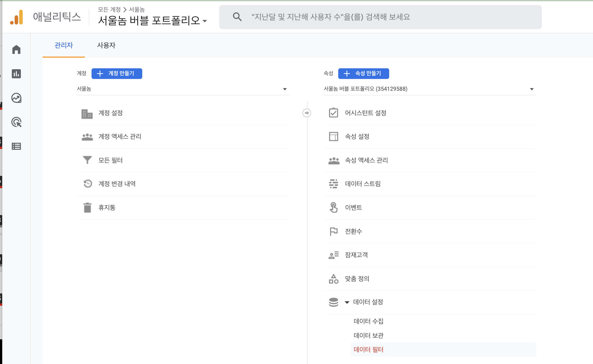
Task: Click 모든 계정 breadcrumb link
Action: [x=109, y=10]
